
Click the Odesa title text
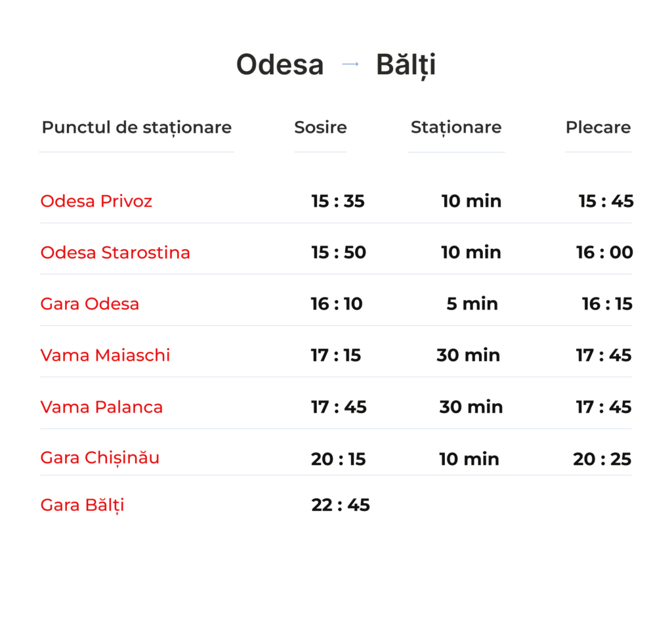click(x=280, y=65)
